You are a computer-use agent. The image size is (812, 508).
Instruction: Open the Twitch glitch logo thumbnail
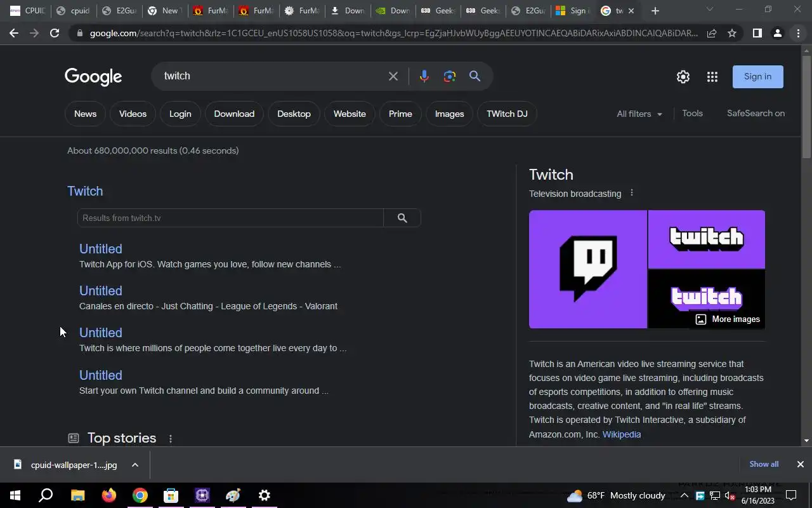(588, 269)
